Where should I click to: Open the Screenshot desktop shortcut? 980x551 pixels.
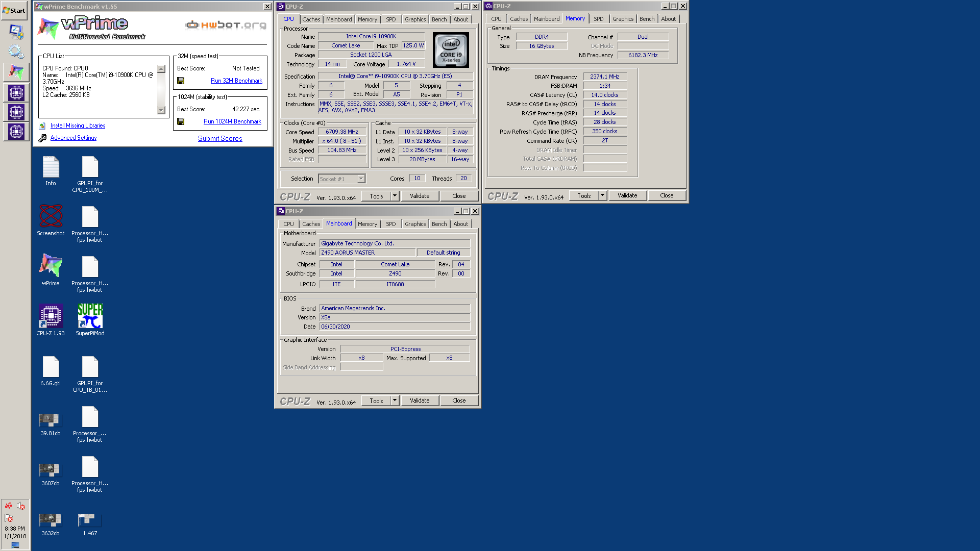click(51, 220)
